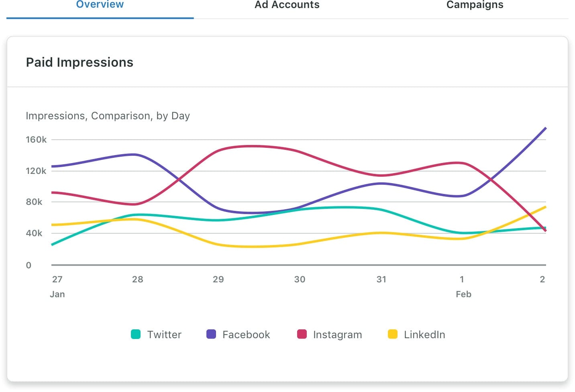Click the yellow LinkedIn legend swatch
Screen dimensions: 575x392
pos(393,334)
